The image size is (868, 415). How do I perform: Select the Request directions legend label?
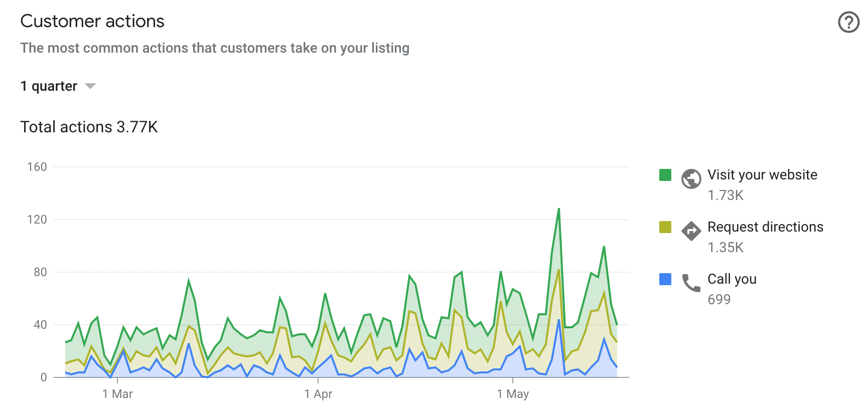(x=765, y=227)
